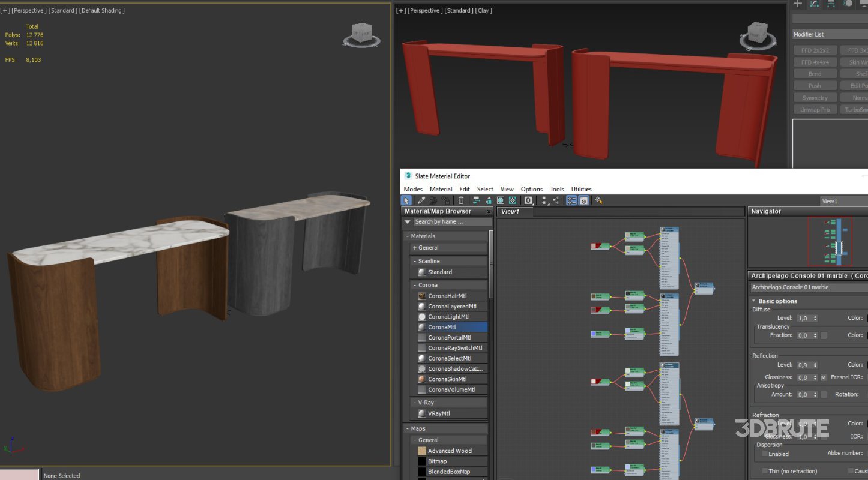Click the FFD 4x4x4 modifier button
This screenshot has width=868, height=480.
point(815,62)
